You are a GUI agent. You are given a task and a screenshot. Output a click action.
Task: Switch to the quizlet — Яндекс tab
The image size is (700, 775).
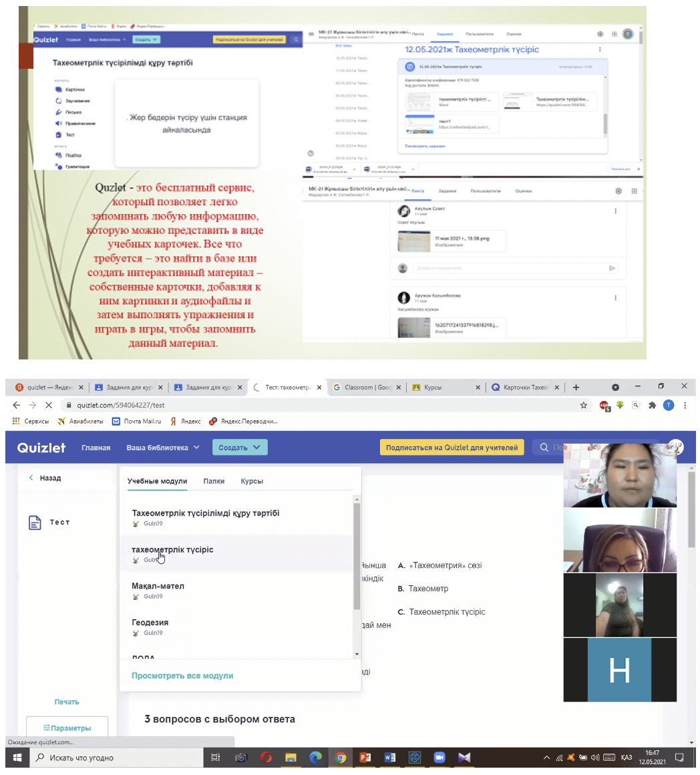tap(49, 387)
